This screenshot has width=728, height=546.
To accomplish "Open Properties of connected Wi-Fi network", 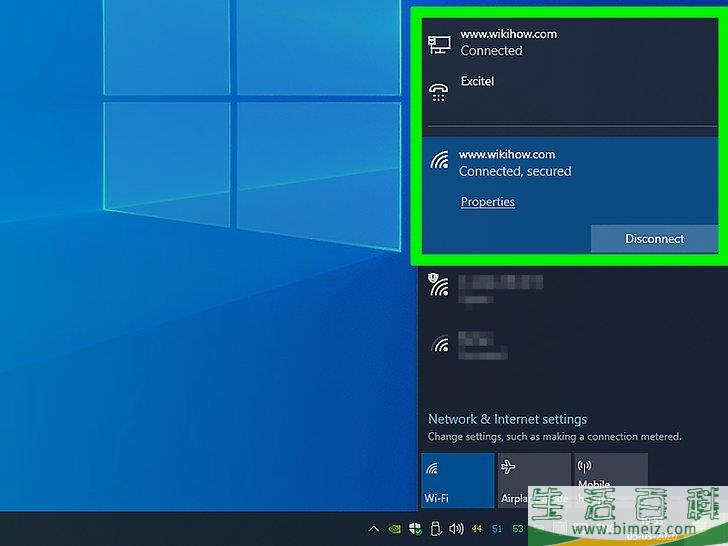I will click(488, 202).
